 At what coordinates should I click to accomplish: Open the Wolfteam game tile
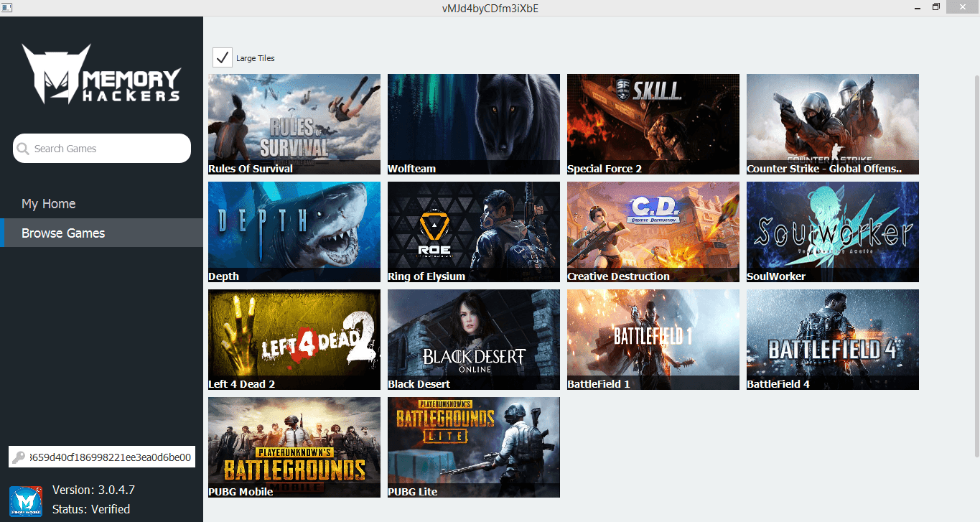click(x=474, y=124)
